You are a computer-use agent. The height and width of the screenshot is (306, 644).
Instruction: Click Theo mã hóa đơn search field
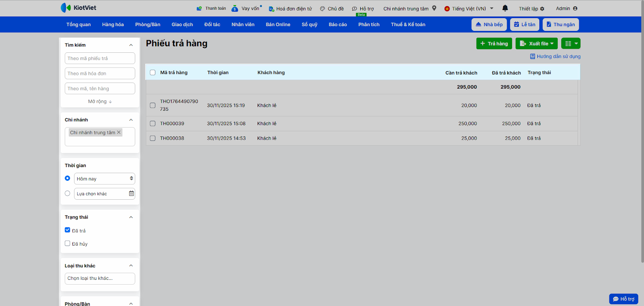100,73
